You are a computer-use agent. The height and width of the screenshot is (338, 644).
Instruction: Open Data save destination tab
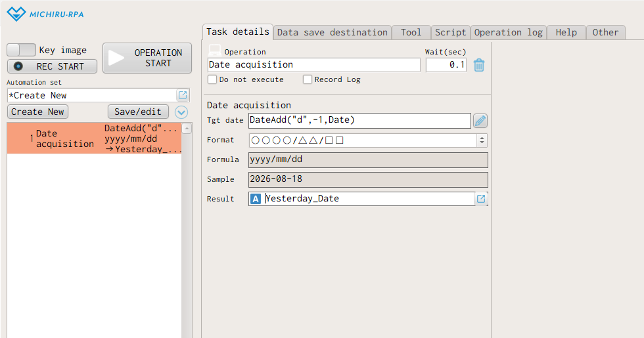tap(333, 32)
